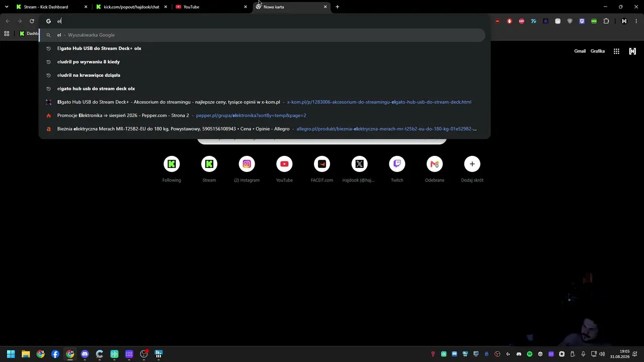Click Dodaj skrót plus button
The image size is (644, 362).
[x=472, y=164]
